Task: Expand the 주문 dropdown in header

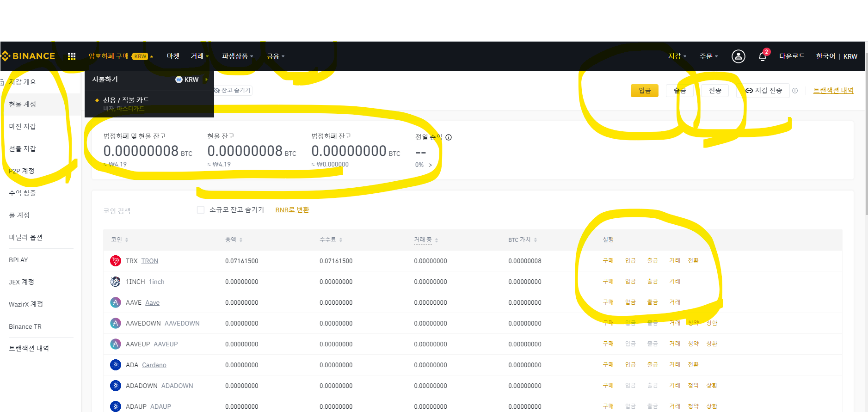Action: coord(709,56)
